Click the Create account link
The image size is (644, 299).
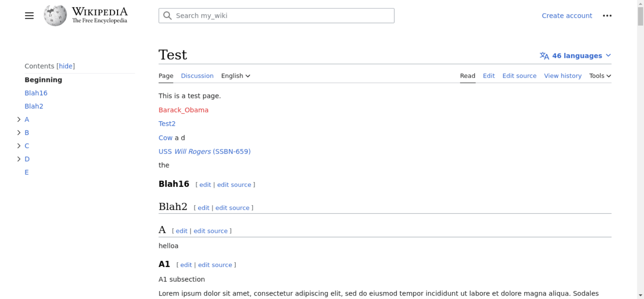(x=567, y=16)
